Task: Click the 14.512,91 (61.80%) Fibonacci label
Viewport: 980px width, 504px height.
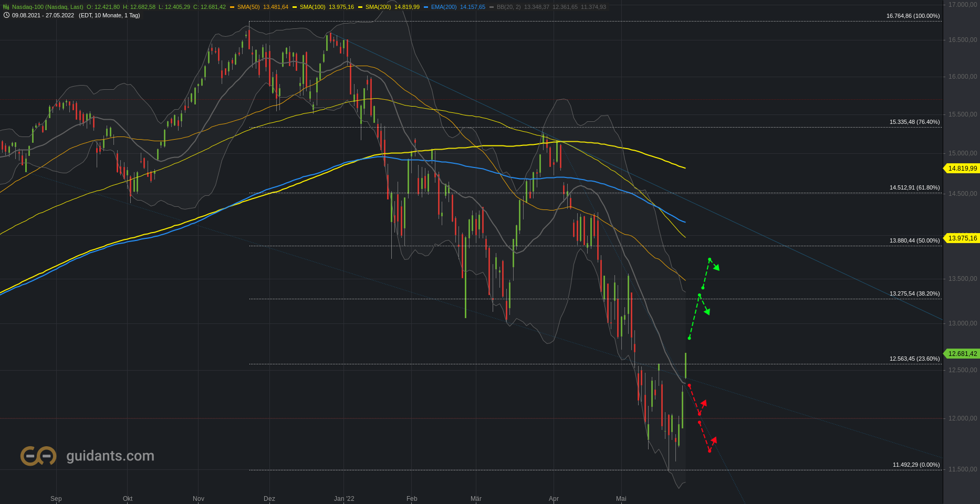Action: (x=915, y=187)
